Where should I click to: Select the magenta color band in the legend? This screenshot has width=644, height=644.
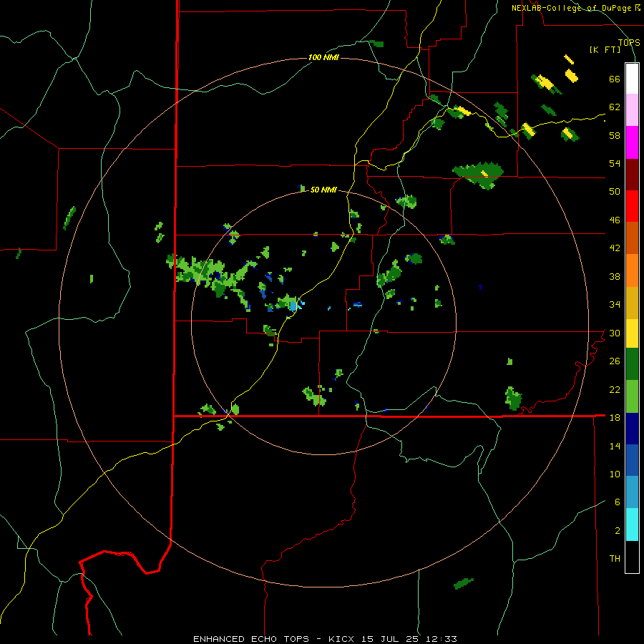(x=632, y=142)
